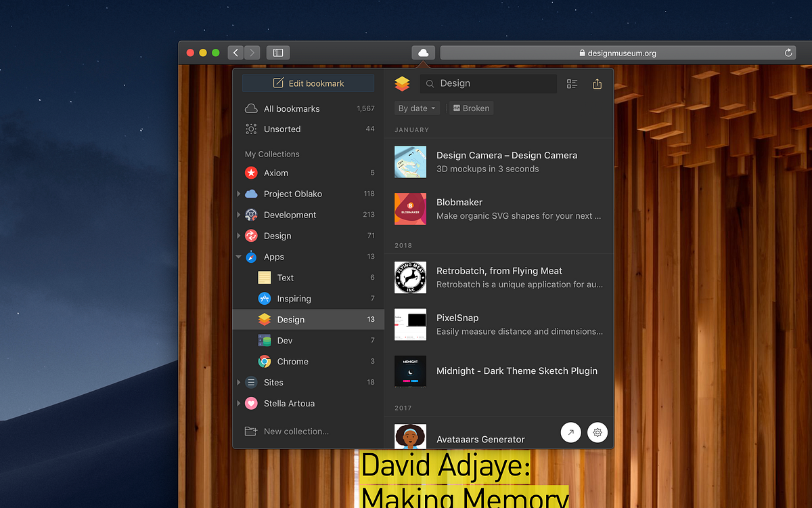812x508 pixels.
Task: Click the Sites list icon
Action: click(x=251, y=383)
